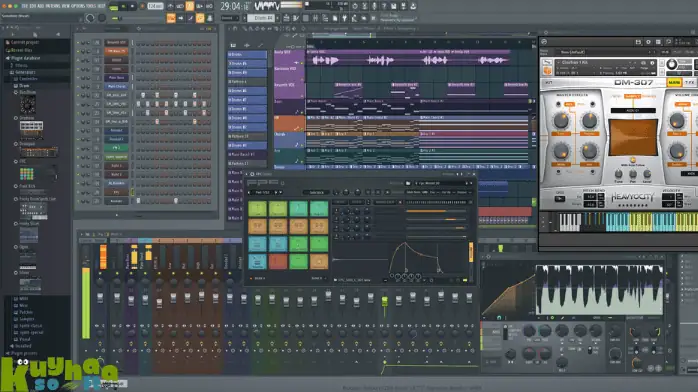698x392 pixels.
Task: Click the Level knob in DM-307
Action: coord(647,174)
